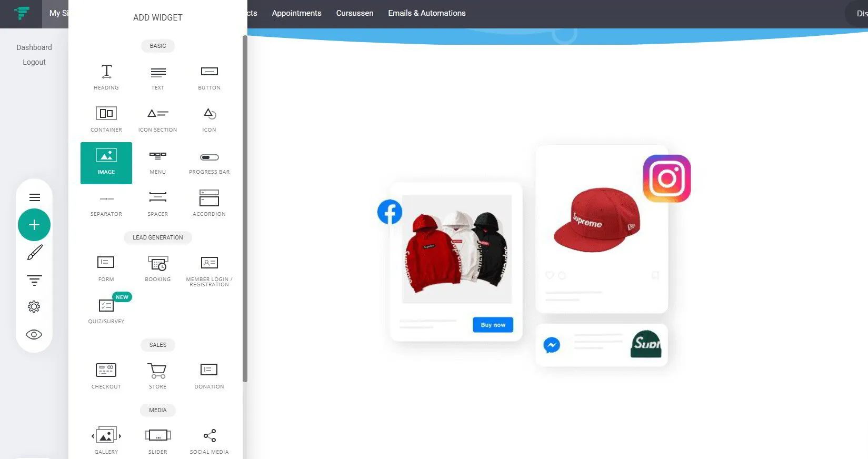Open the hamburger menu in left toolbar

[35, 197]
